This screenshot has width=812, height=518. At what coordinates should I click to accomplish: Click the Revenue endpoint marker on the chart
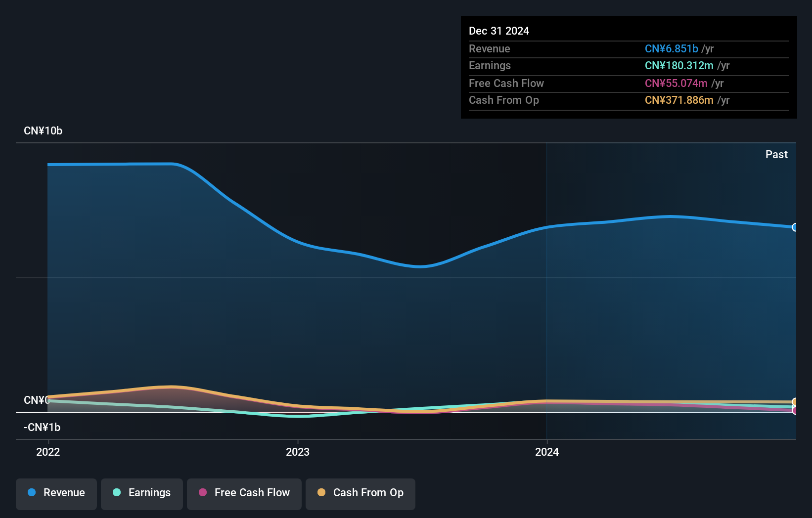click(x=795, y=227)
